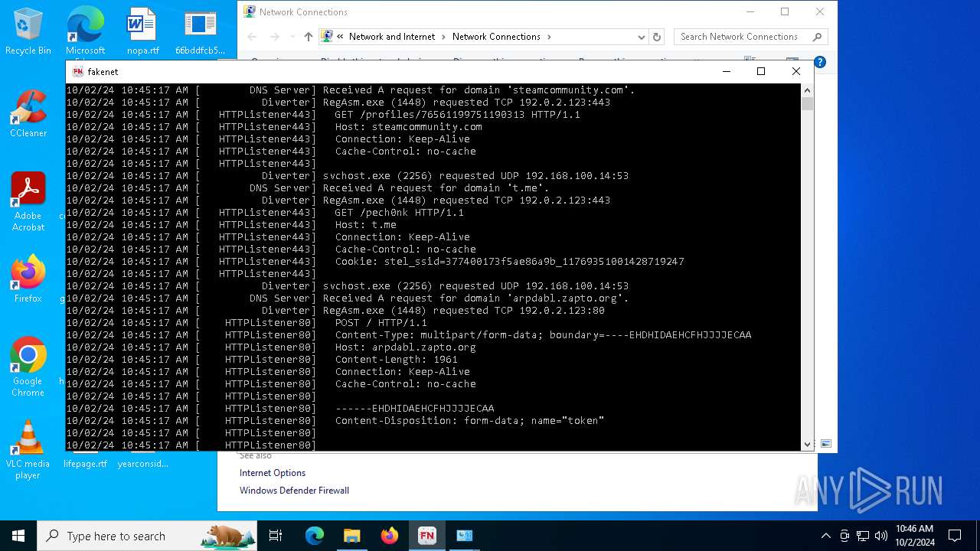Screen dimensions: 980x551
Task: Open Task View on the taskbar
Action: point(276,536)
